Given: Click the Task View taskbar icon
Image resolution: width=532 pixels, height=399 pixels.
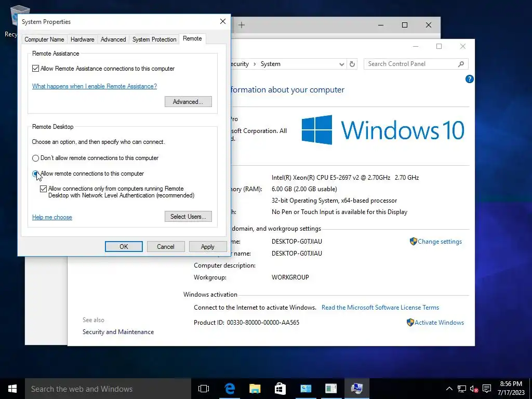Looking at the screenshot, I should 204,389.
